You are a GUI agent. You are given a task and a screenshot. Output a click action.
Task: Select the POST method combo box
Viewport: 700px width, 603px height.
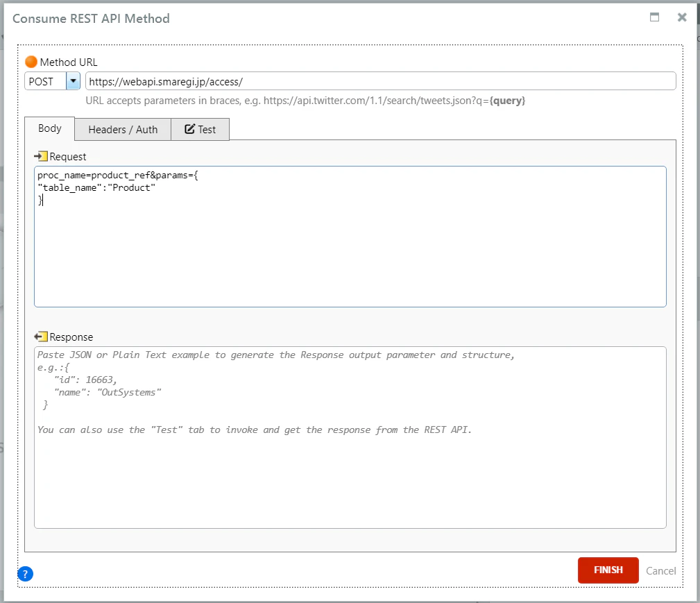tap(52, 81)
